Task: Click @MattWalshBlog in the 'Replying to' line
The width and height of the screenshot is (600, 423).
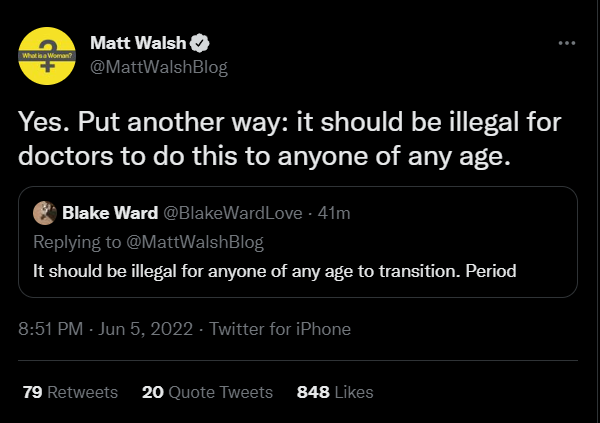Action: [x=196, y=241]
